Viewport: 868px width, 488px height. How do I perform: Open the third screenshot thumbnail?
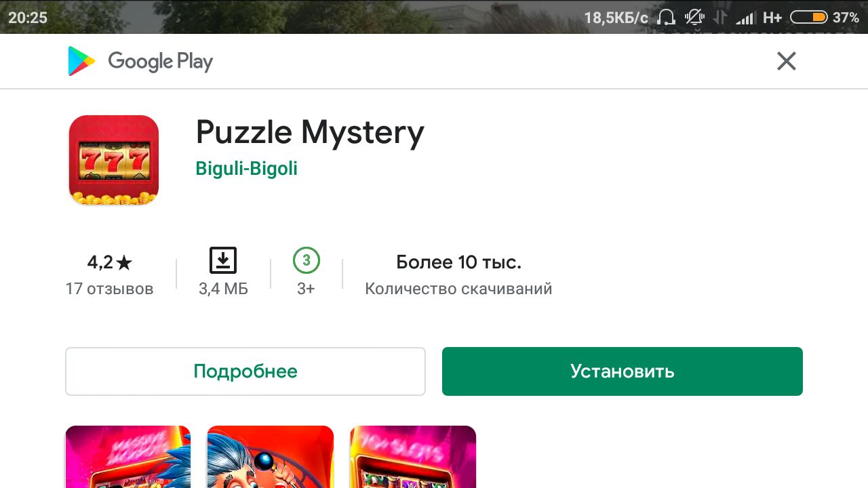(413, 457)
